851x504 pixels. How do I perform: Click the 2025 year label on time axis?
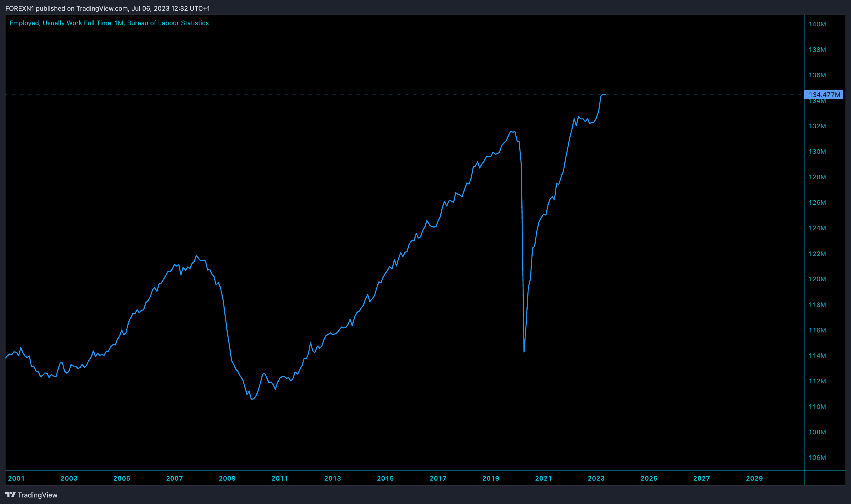point(649,478)
